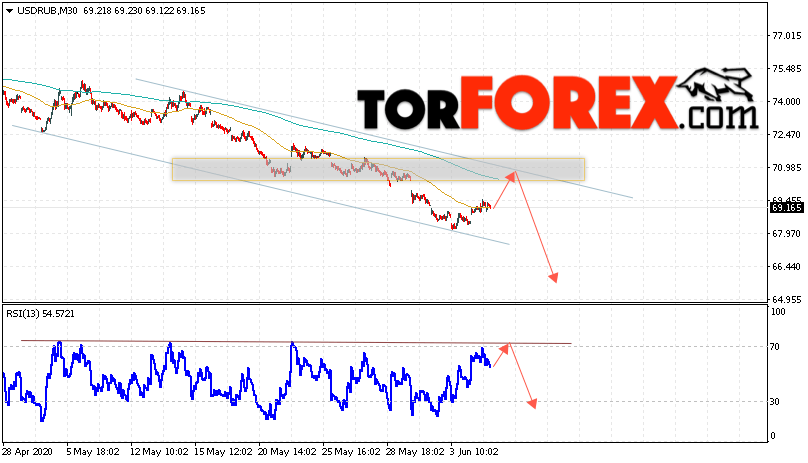Click the 12 May 10:02 time label
The height and width of the screenshot is (463, 808).
pos(159,452)
